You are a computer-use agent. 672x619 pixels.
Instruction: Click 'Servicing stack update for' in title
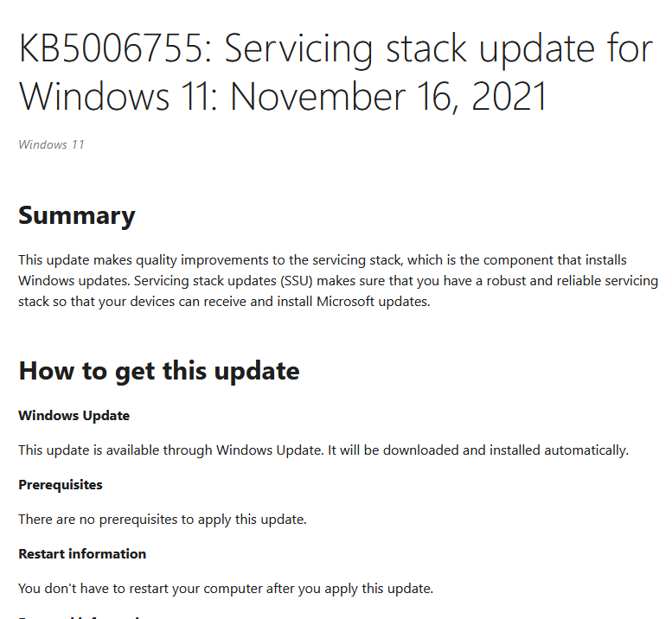coord(438,49)
